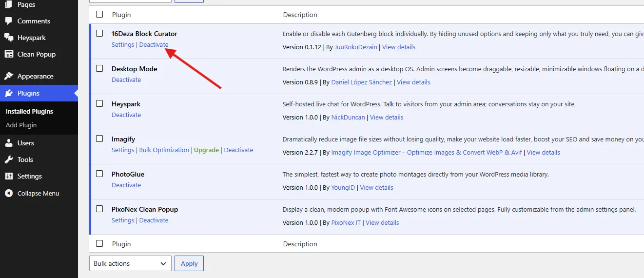Click Collapse Menu label
Image resolution: width=644 pixels, height=278 pixels.
pyautogui.click(x=38, y=193)
